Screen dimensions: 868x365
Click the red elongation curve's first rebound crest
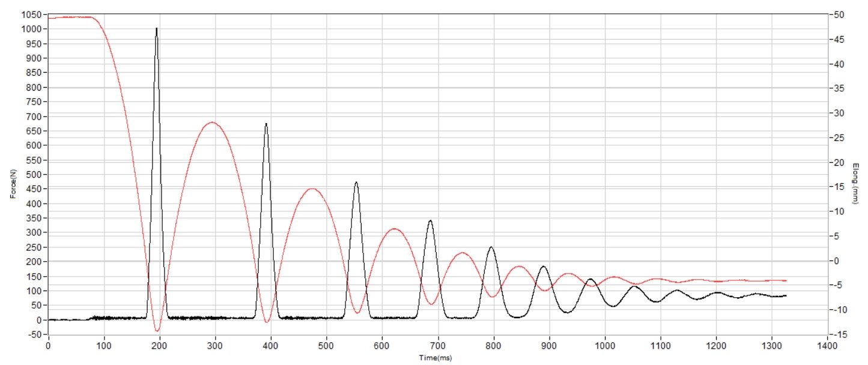(211, 122)
